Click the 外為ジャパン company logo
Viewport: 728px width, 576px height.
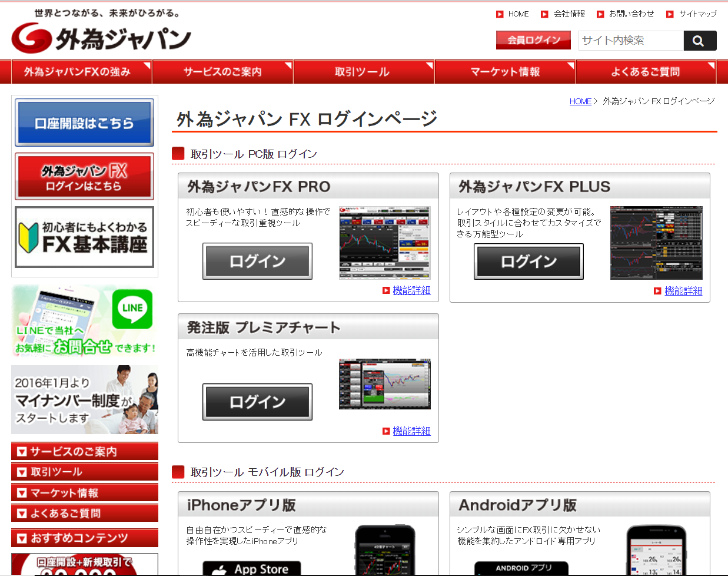[x=100, y=37]
